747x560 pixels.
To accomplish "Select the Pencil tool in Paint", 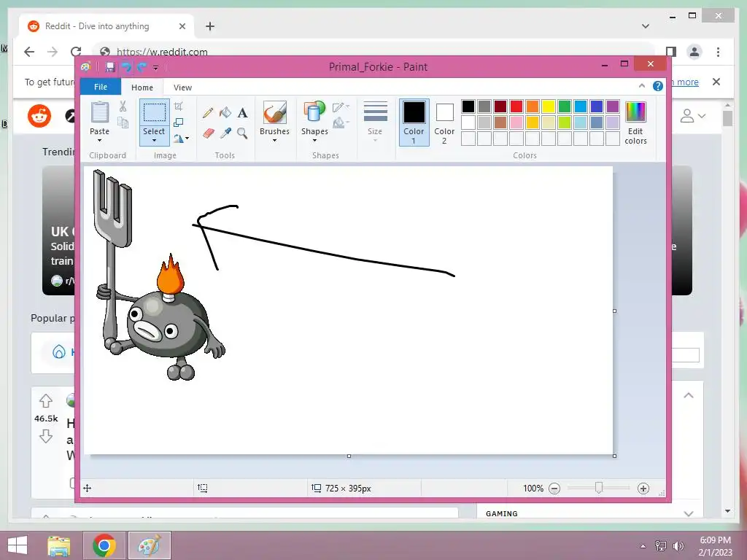I will (x=208, y=113).
